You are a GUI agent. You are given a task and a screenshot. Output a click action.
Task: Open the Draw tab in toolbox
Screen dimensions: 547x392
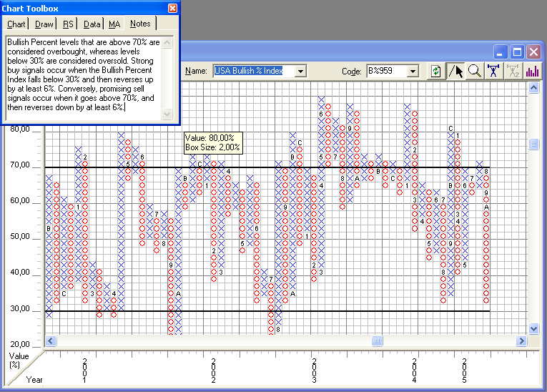pyautogui.click(x=44, y=24)
